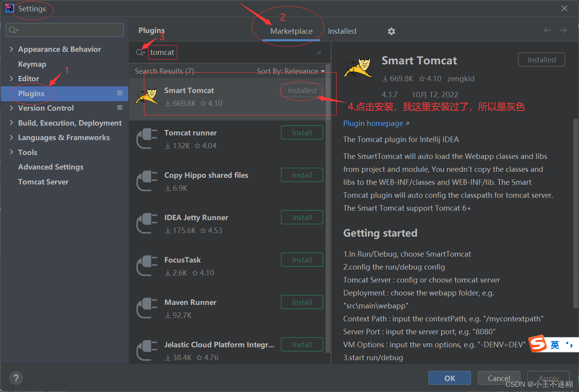Click the zengkid author name
Viewport: 579px width, 392px height.
click(461, 78)
